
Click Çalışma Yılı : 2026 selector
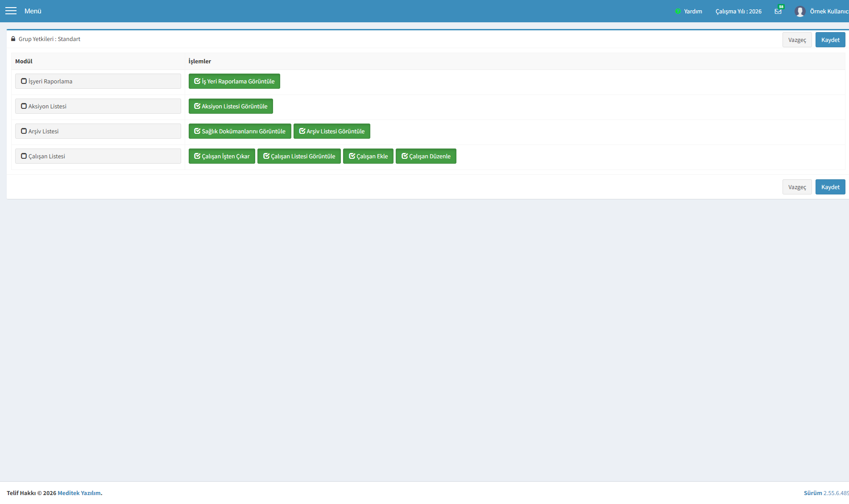pyautogui.click(x=738, y=11)
